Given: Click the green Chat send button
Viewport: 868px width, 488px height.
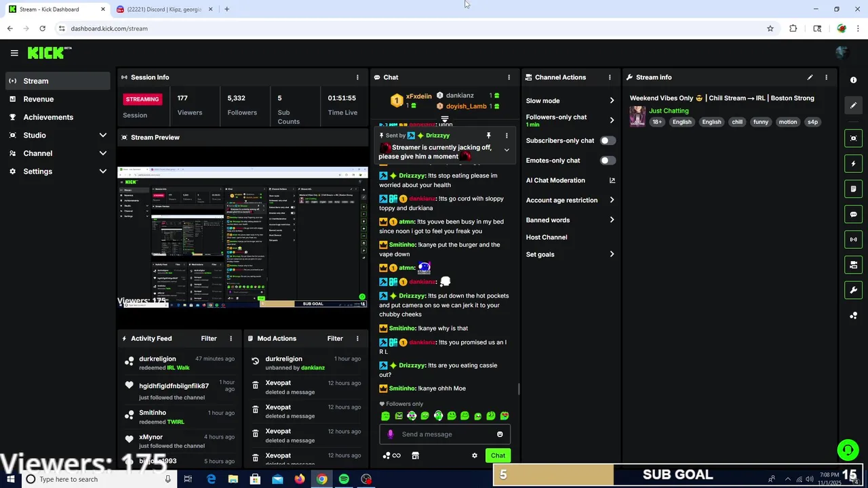Looking at the screenshot, I should [x=498, y=455].
